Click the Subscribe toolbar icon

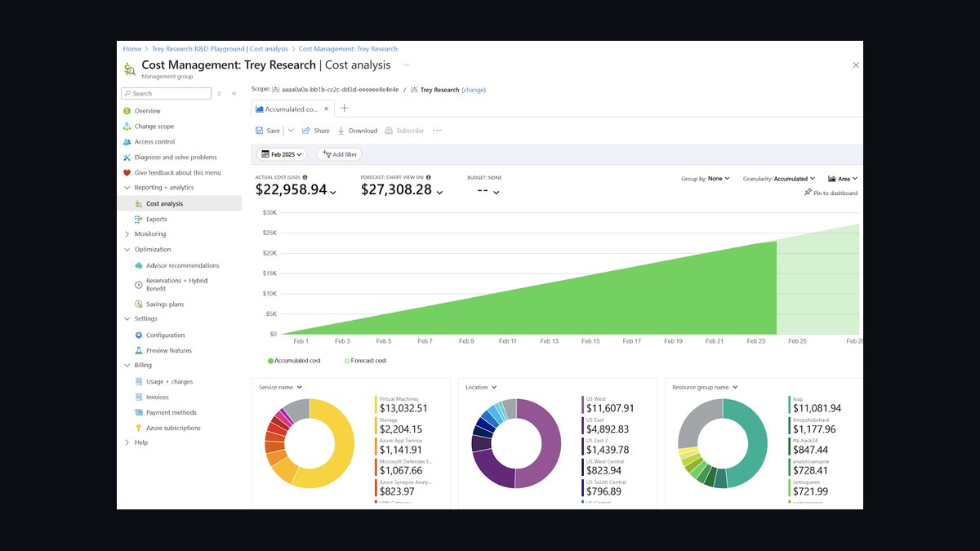coord(389,131)
